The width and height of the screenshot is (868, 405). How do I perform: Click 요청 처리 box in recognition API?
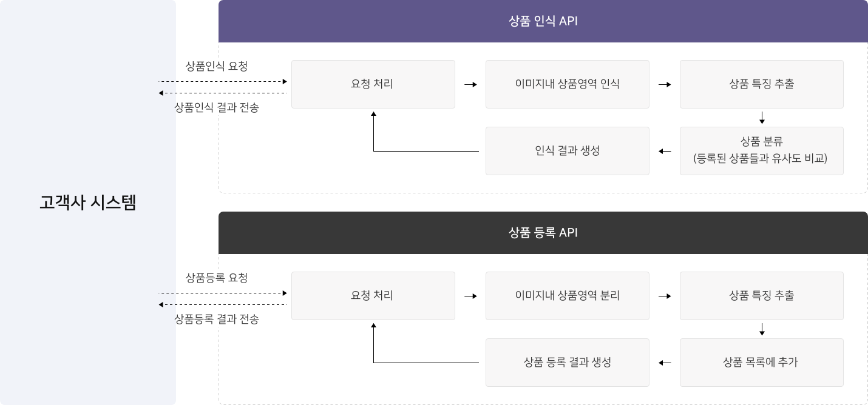click(x=373, y=84)
